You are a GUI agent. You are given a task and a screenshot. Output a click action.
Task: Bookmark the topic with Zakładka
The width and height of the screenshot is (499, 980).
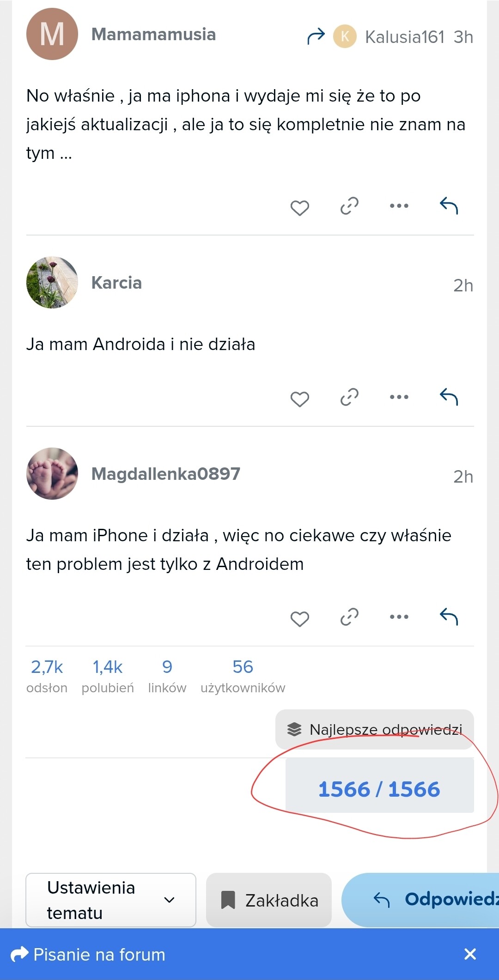point(269,900)
